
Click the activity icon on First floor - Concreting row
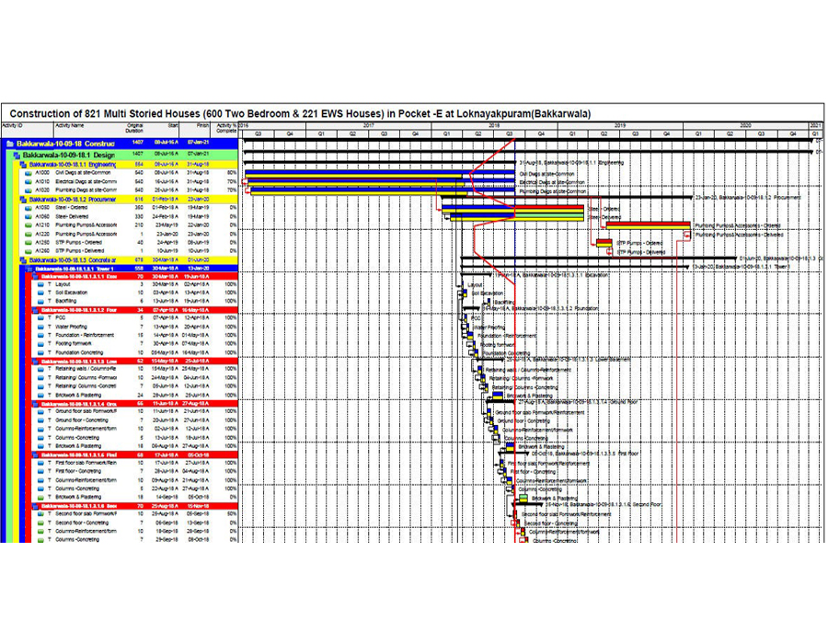[41, 471]
